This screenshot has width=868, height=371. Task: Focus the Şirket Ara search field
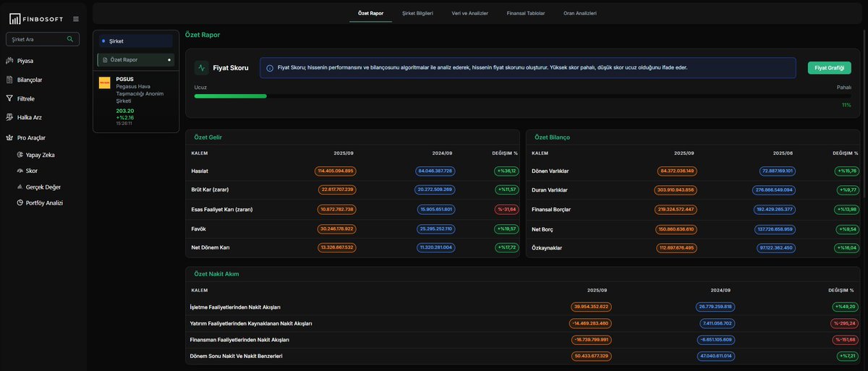(x=43, y=39)
